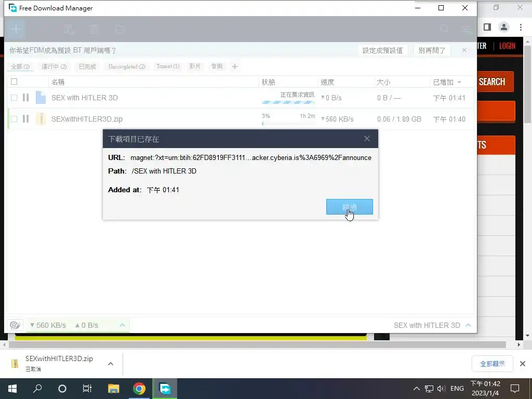Click the SEARCH button on the webpage
The image size is (532, 399).
[495, 82]
